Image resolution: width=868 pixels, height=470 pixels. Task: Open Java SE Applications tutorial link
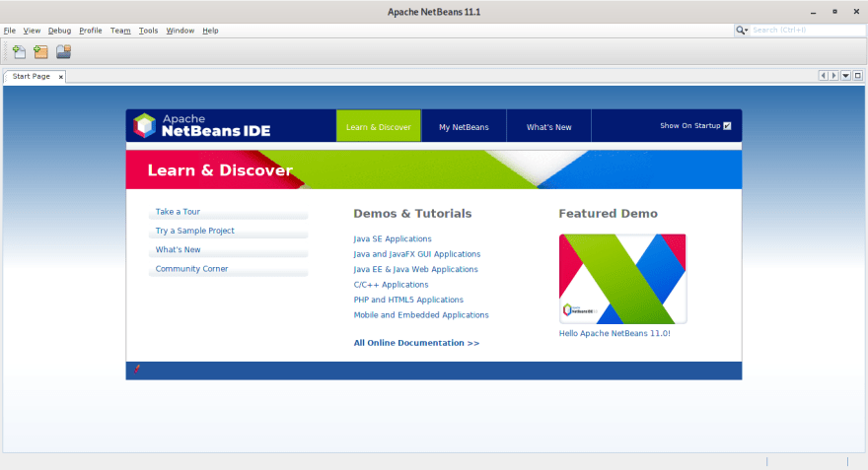coord(393,238)
